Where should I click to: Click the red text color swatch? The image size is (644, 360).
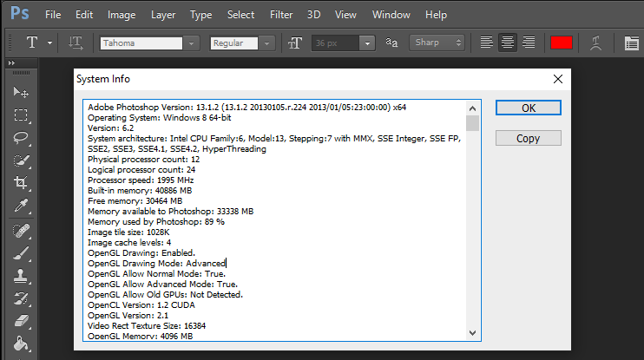(x=561, y=43)
